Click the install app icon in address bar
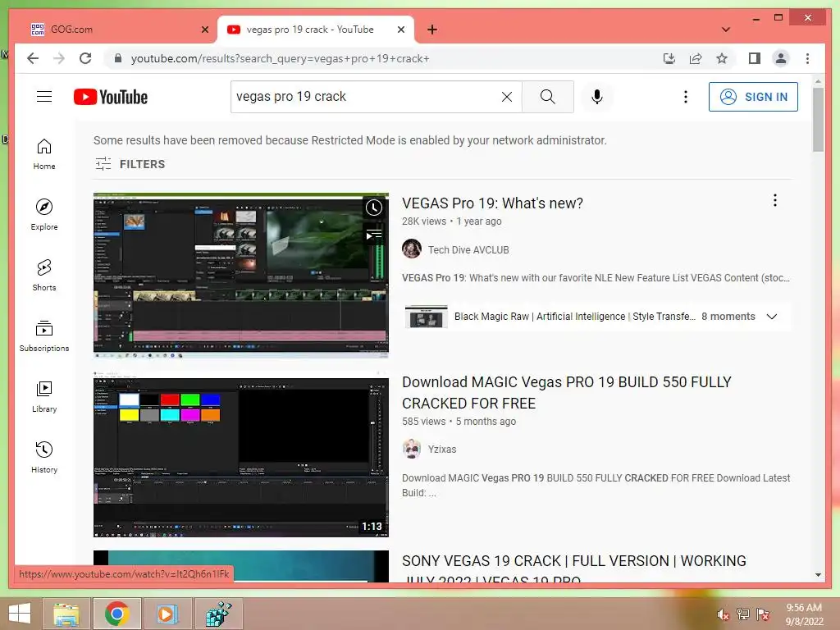This screenshot has height=630, width=840. click(x=669, y=58)
